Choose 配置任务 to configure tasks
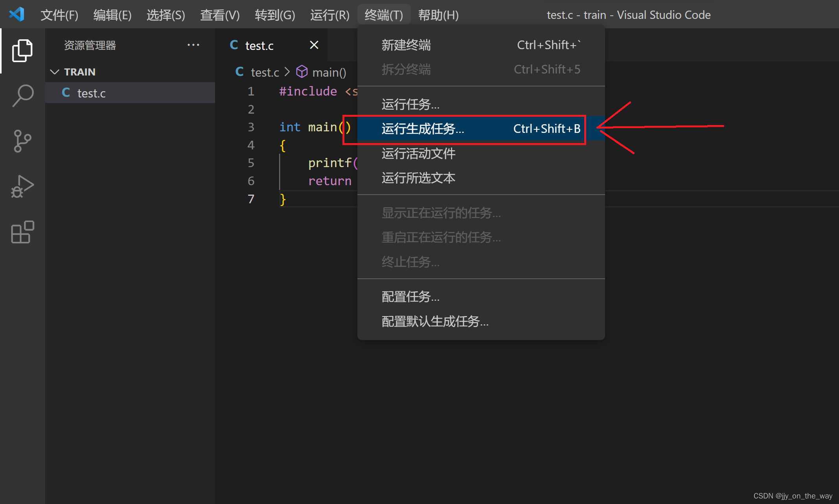839x504 pixels. tap(410, 296)
